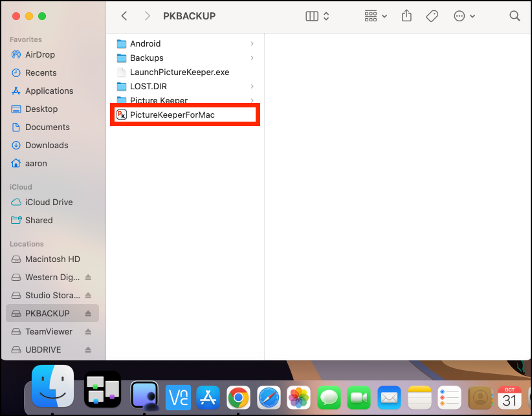Select the Backups folder

(x=185, y=58)
